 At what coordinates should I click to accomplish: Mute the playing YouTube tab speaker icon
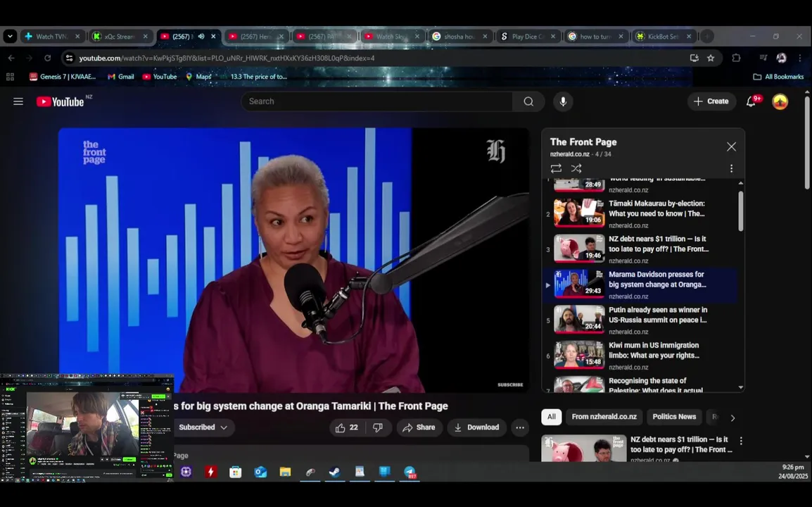pyautogui.click(x=201, y=37)
